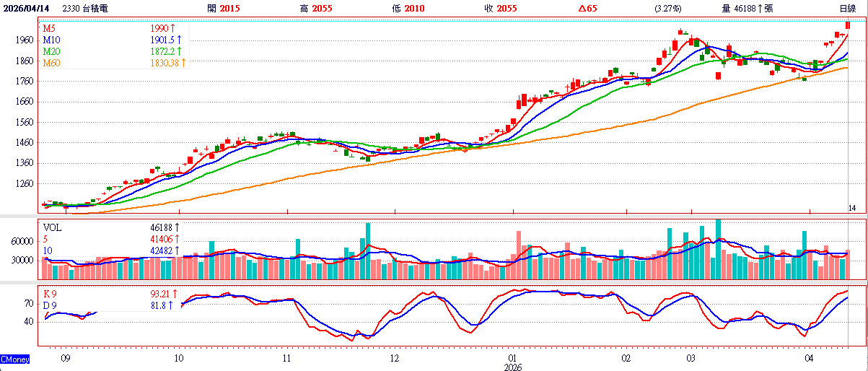Click the 高 2055 high price value
Screen dimensions: 868x371
pyautogui.click(x=317, y=8)
